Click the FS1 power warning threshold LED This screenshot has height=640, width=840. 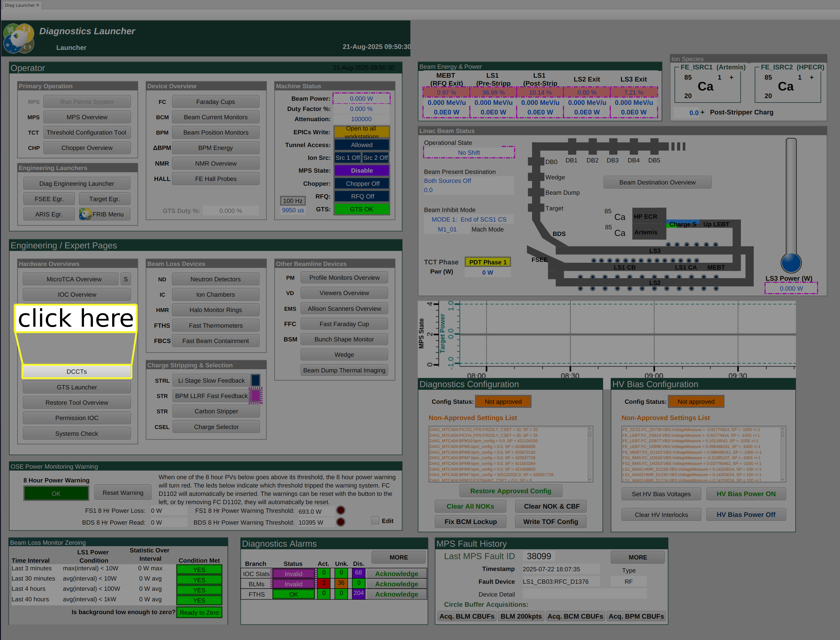tap(341, 511)
